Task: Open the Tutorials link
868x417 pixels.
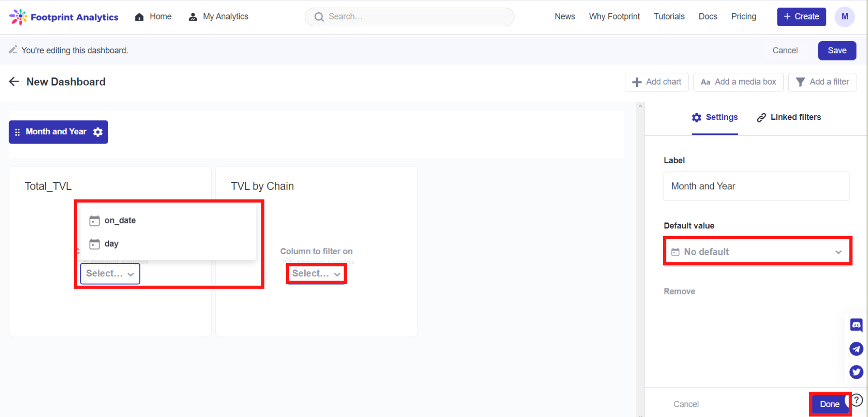Action: coord(669,17)
